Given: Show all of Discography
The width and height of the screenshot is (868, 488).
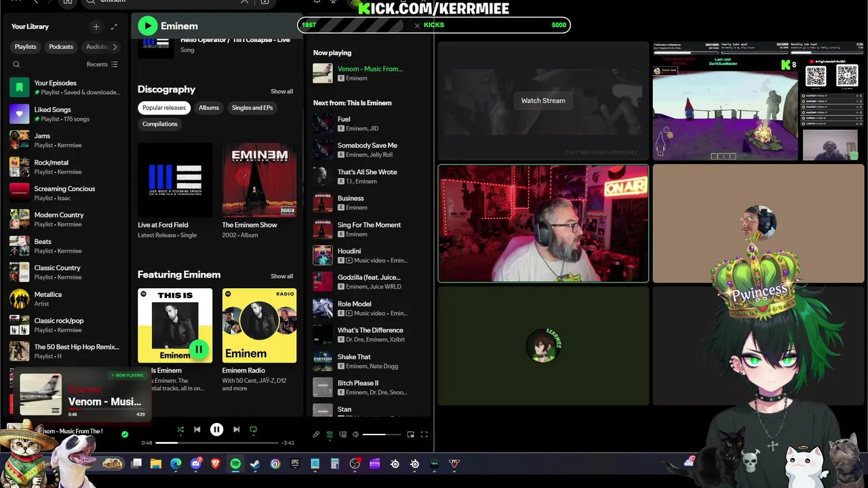Looking at the screenshot, I should (x=282, y=91).
